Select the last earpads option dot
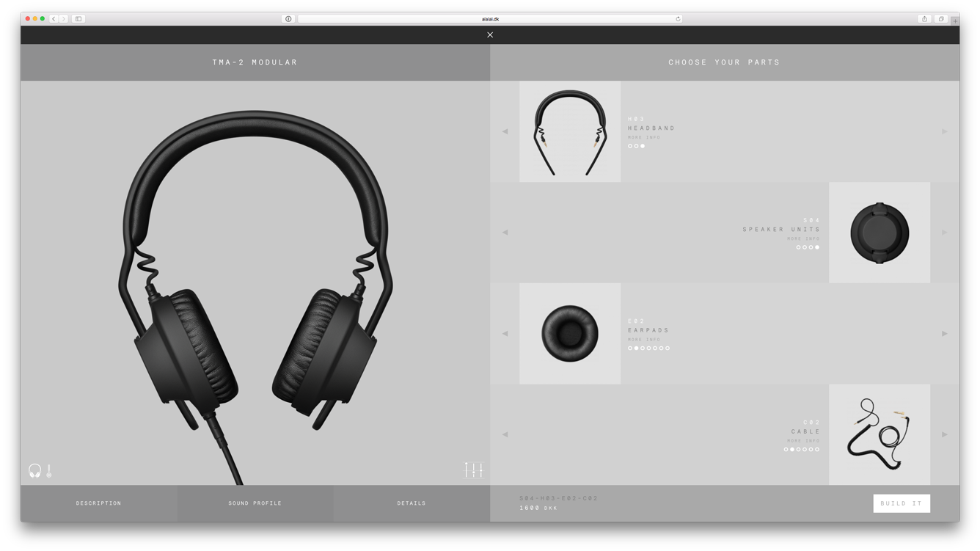980x551 pixels. (x=668, y=349)
